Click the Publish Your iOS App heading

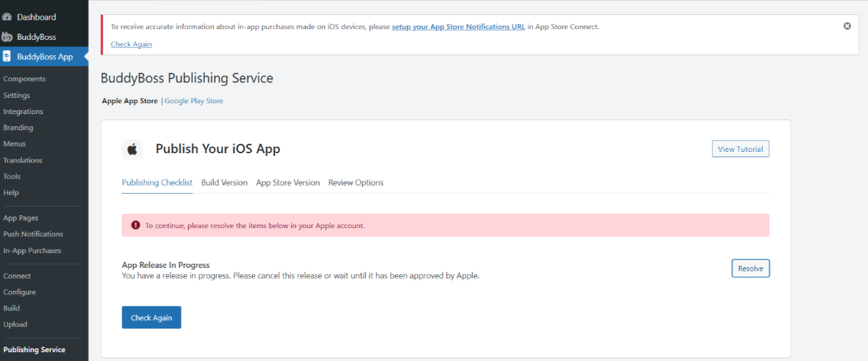click(218, 149)
